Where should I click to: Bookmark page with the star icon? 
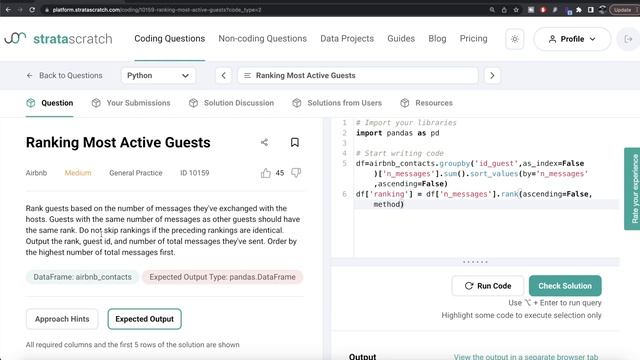[516, 10]
